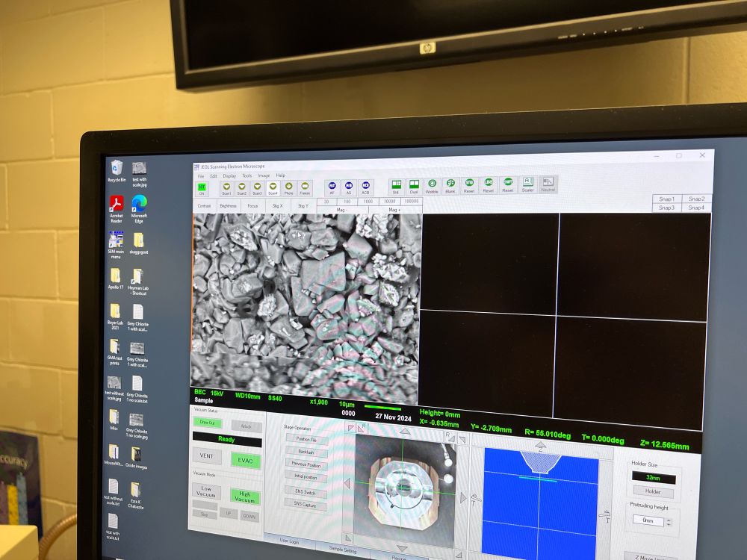Switch to Dual display layout
The width and height of the screenshot is (747, 560).
pos(414,186)
